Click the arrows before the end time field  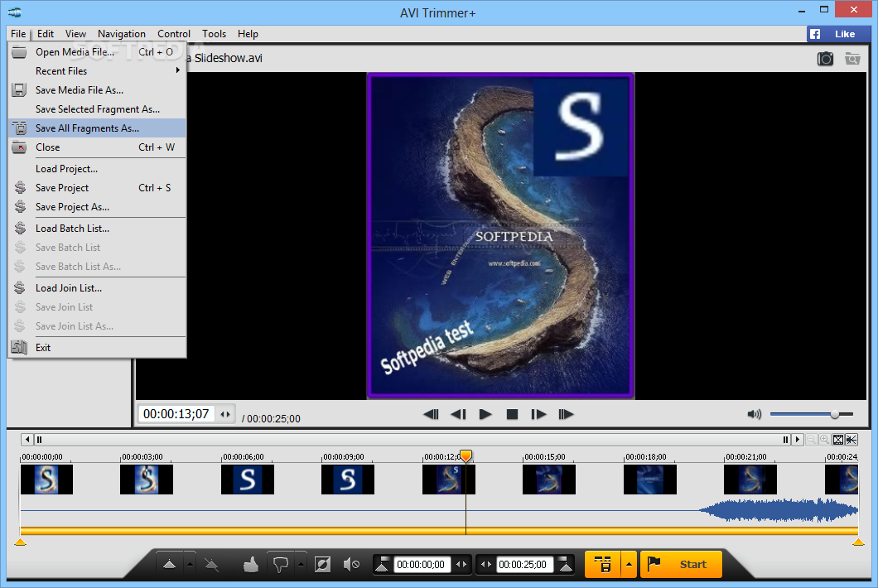pyautogui.click(x=486, y=565)
